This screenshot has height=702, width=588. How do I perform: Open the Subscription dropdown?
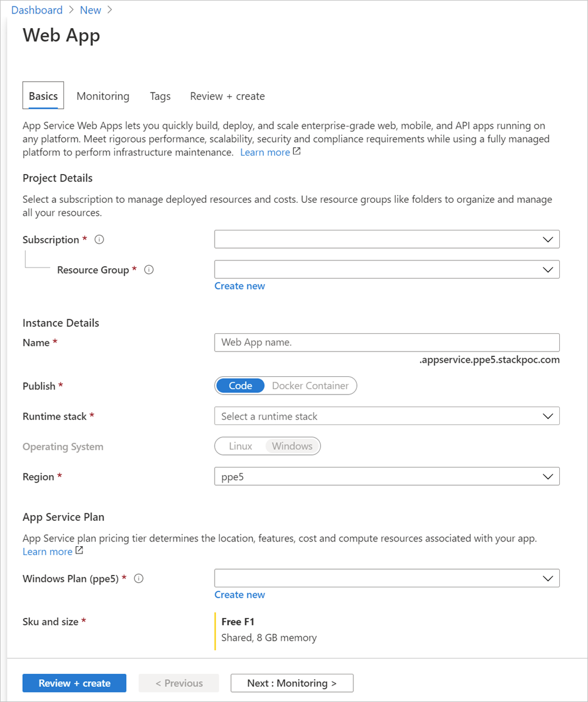click(x=386, y=239)
